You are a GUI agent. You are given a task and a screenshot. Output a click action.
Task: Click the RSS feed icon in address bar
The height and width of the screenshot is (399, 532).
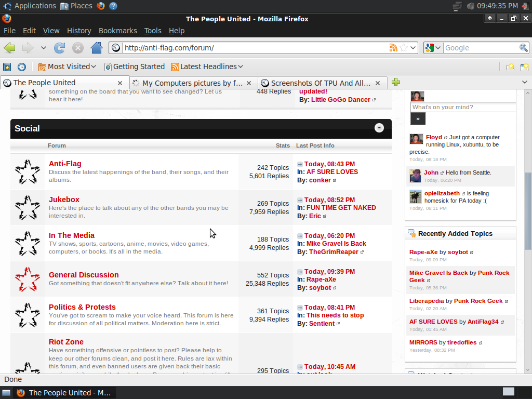click(394, 48)
